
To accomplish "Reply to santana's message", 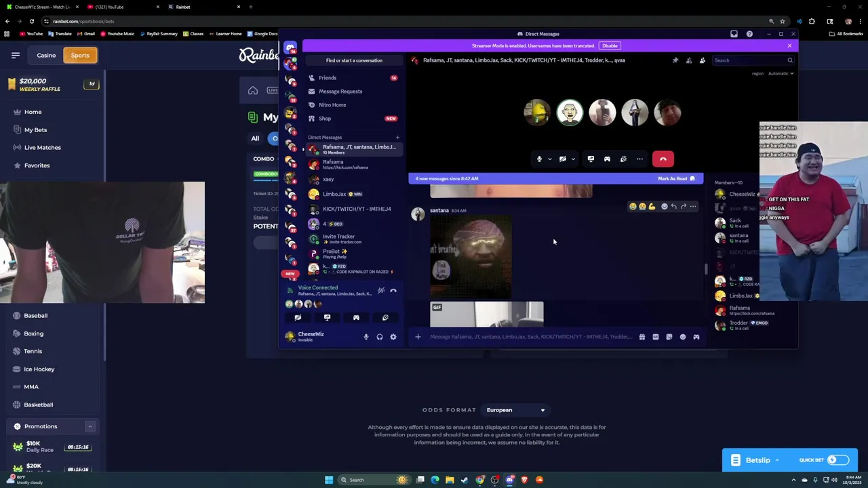I will pyautogui.click(x=673, y=206).
